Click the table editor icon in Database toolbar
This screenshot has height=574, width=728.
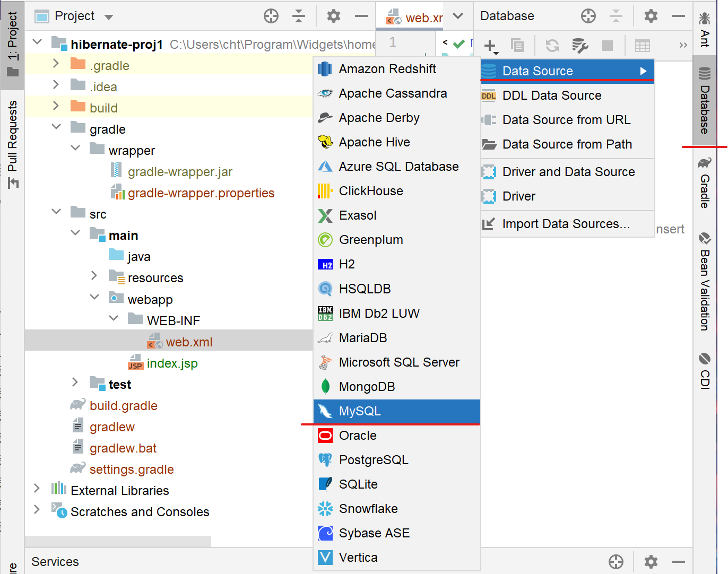click(643, 46)
